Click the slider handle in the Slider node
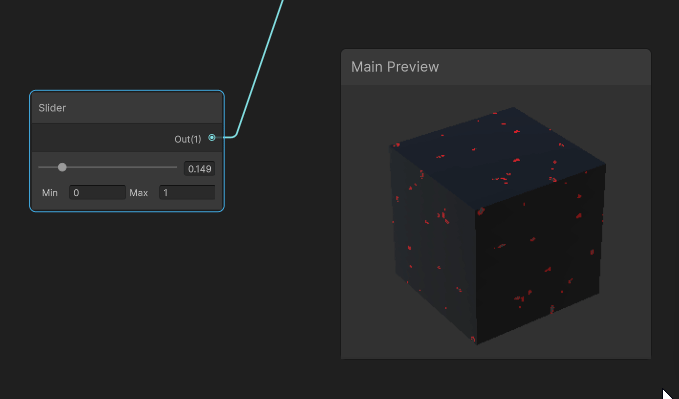The width and height of the screenshot is (679, 399). point(62,167)
